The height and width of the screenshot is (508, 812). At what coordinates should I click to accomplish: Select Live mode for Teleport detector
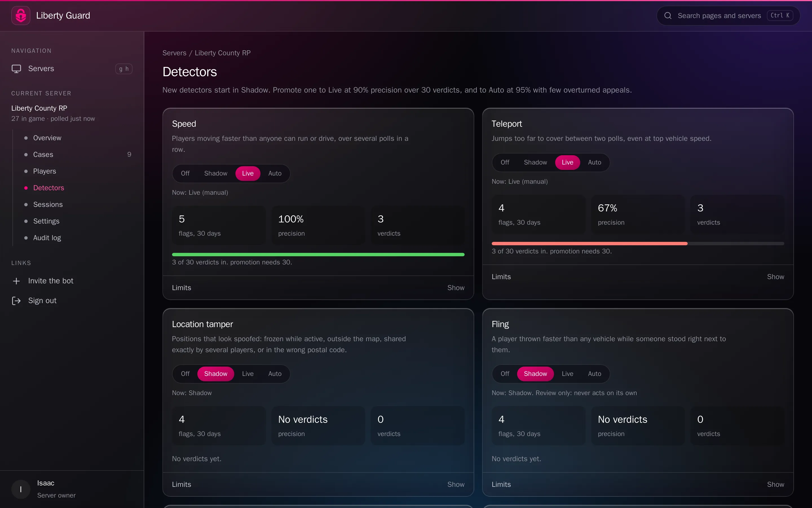point(567,162)
